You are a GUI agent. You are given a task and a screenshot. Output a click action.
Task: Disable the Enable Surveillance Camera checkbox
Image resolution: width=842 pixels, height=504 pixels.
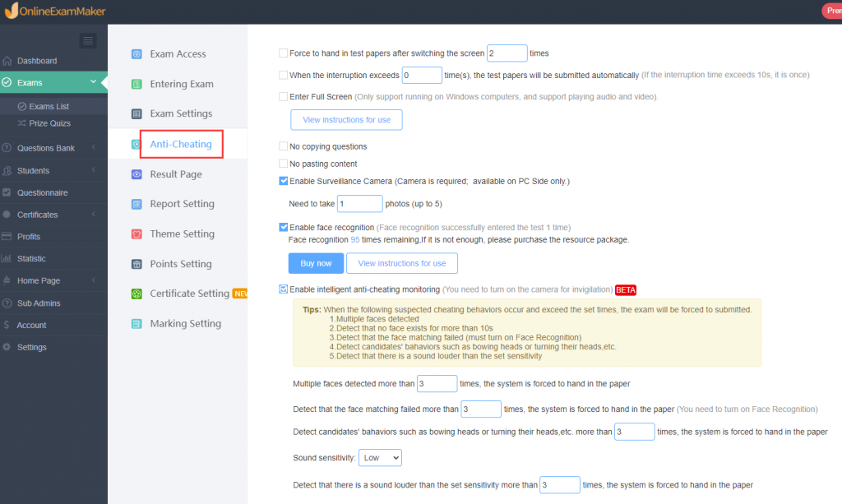(x=284, y=182)
